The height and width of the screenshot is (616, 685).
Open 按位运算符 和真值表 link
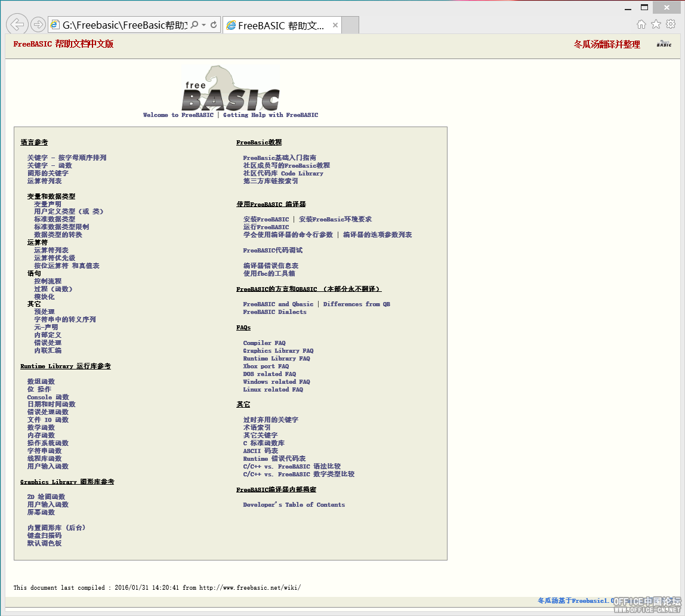(67, 266)
